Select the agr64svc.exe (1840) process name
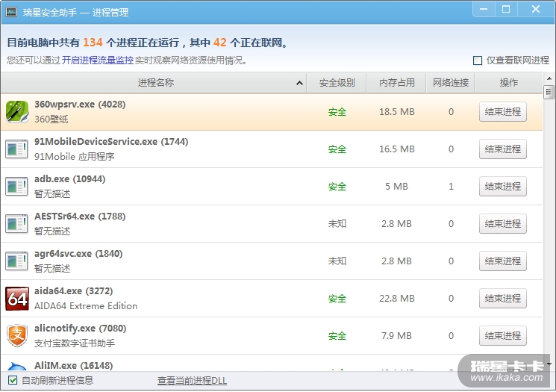Image resolution: width=556 pixels, height=392 pixels. pos(78,254)
